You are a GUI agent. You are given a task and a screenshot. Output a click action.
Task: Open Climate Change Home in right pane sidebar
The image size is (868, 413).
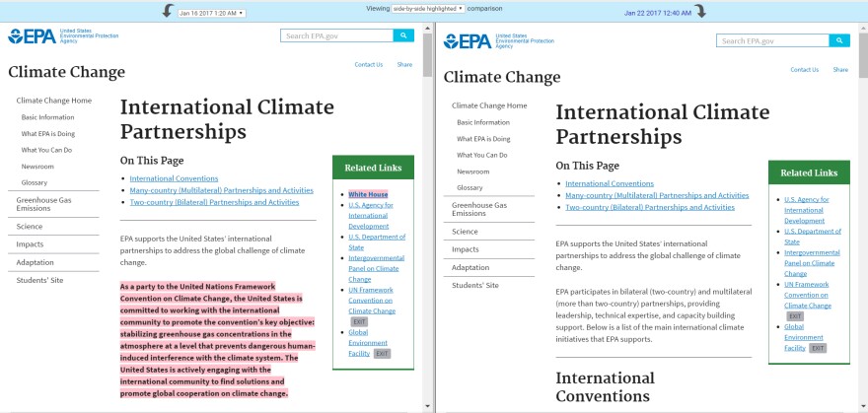coord(489,105)
